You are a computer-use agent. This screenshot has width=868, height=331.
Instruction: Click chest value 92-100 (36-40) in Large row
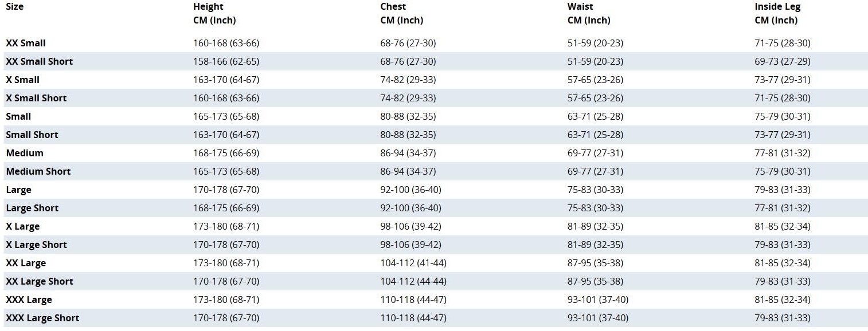(410, 190)
